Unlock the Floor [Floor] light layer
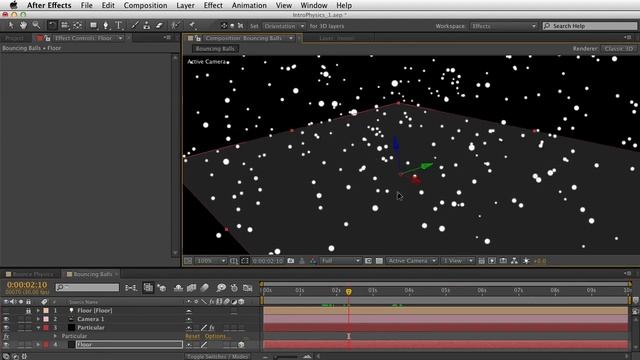 click(28, 311)
